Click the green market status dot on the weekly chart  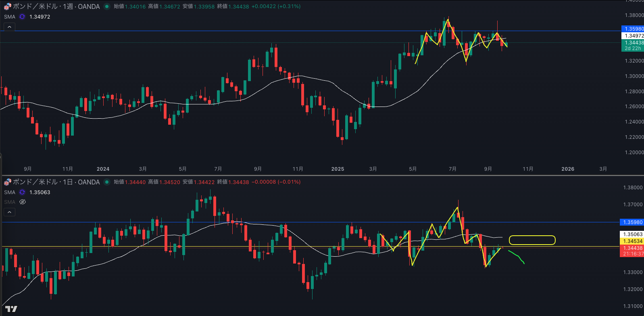[107, 6]
